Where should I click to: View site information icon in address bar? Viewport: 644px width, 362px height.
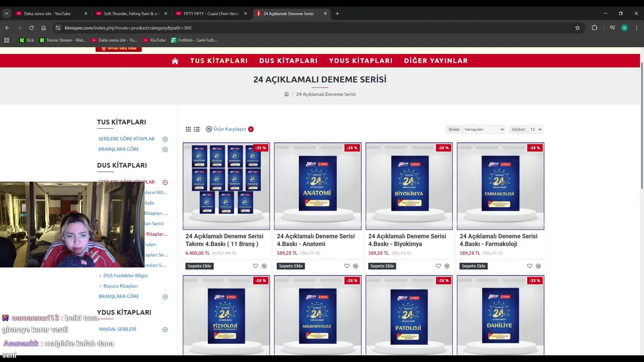click(x=58, y=28)
